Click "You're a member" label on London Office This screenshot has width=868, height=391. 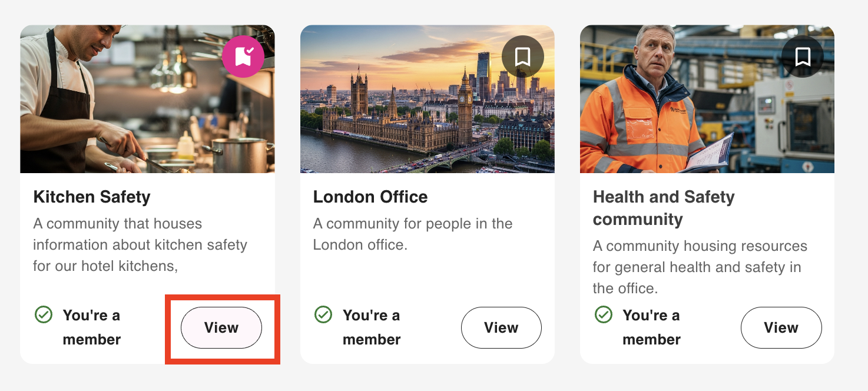click(x=372, y=327)
